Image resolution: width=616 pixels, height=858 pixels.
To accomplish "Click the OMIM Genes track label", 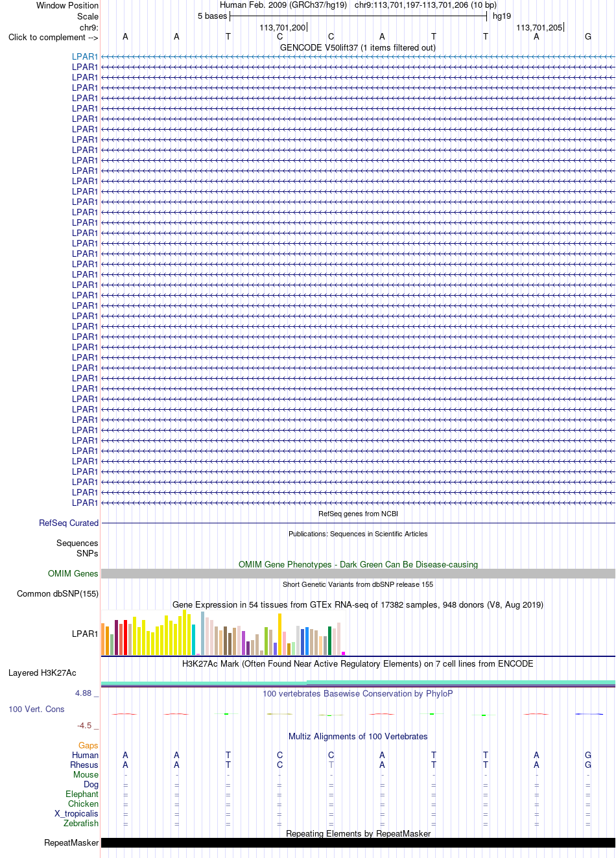I will pos(73,573).
